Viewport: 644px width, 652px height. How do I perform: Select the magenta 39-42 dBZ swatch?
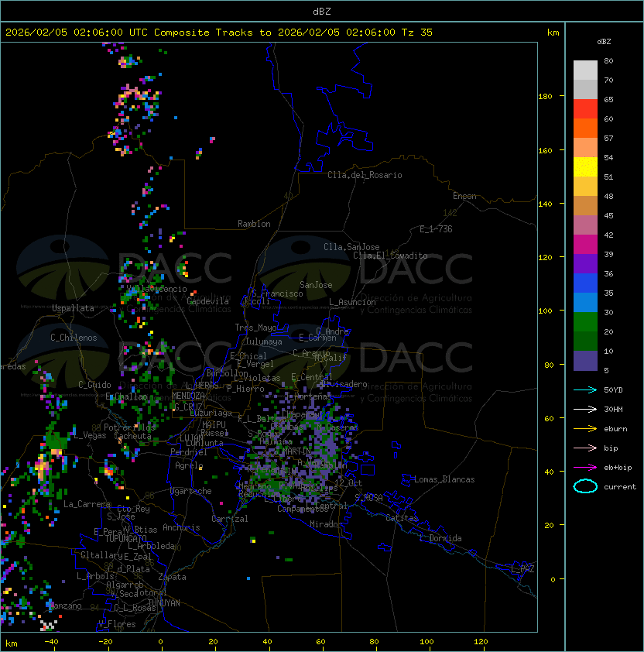click(585, 245)
